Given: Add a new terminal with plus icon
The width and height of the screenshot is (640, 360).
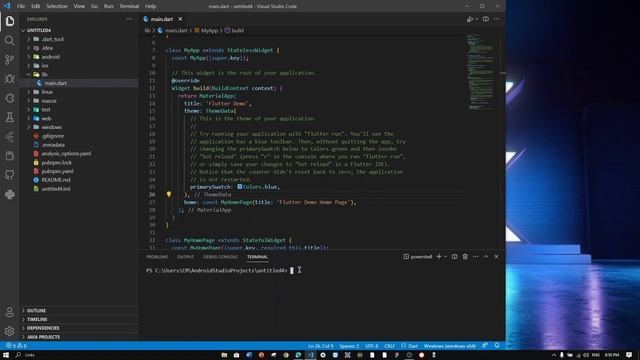Looking at the screenshot, I should click(439, 256).
